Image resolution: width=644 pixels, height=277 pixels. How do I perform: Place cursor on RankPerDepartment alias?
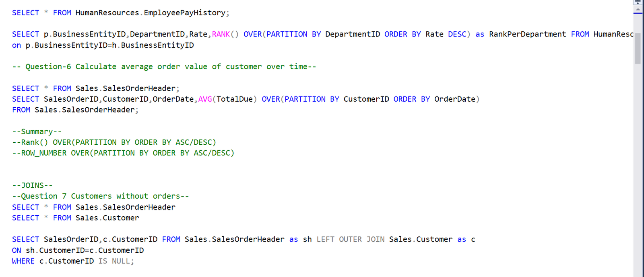coord(527,34)
